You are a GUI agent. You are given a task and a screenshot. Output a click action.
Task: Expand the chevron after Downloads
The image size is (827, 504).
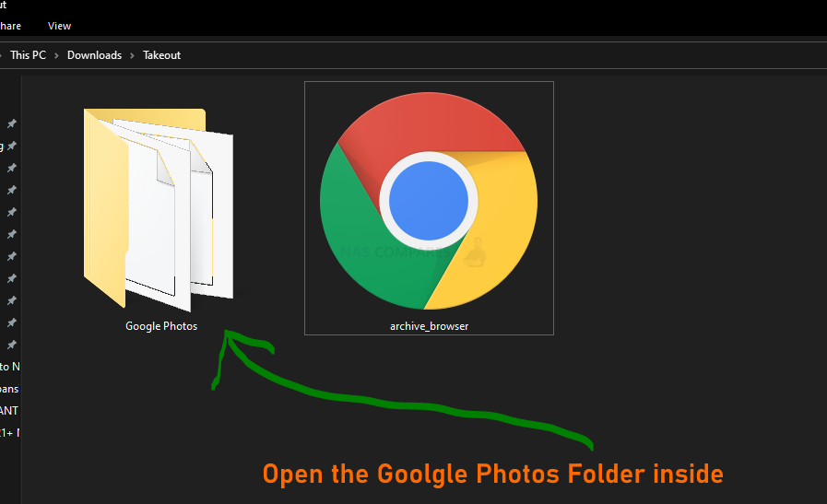(x=133, y=55)
